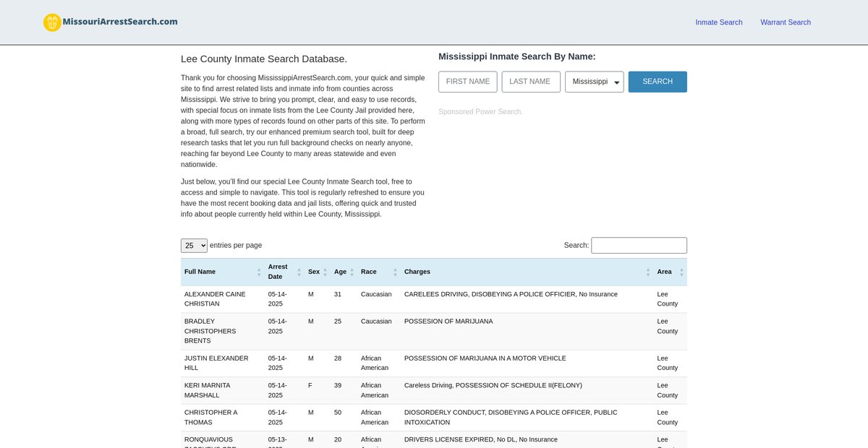The height and width of the screenshot is (448, 868).
Task: Open the Mississippi state dropdown
Action: (595, 82)
